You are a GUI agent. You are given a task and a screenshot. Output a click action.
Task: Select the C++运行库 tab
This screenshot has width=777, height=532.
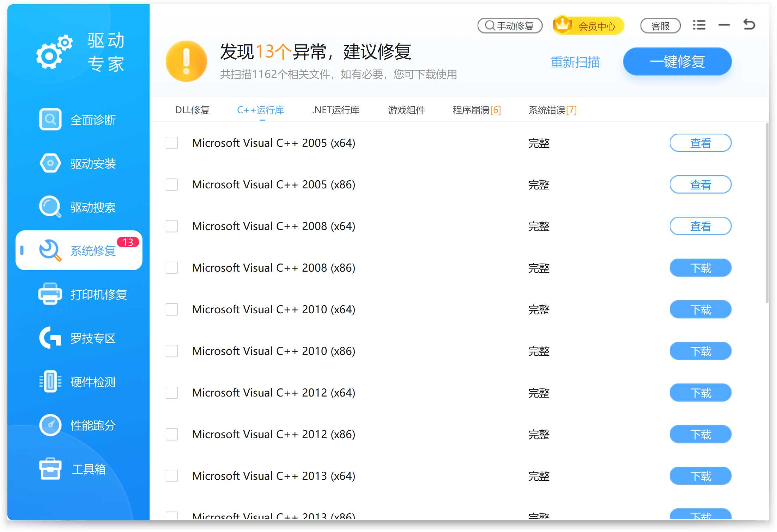click(x=260, y=110)
